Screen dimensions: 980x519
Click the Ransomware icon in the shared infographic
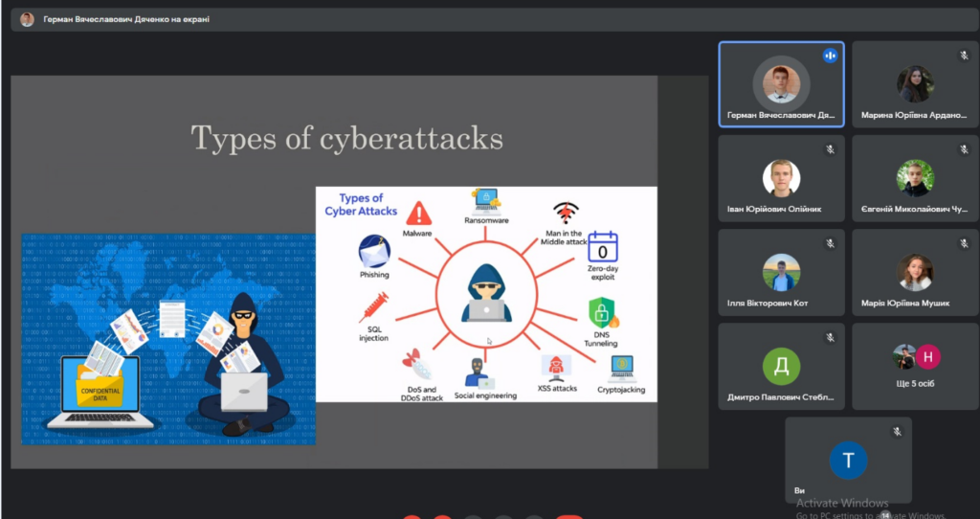(486, 201)
